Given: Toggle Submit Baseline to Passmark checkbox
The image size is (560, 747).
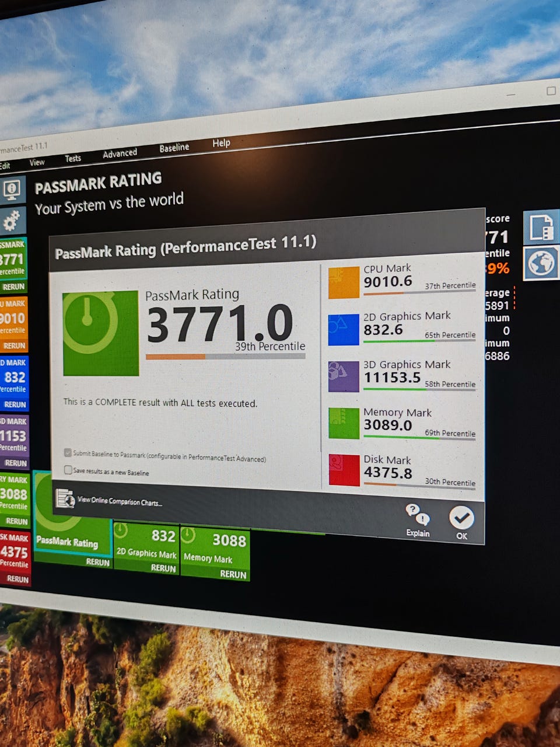Looking at the screenshot, I should [68, 452].
